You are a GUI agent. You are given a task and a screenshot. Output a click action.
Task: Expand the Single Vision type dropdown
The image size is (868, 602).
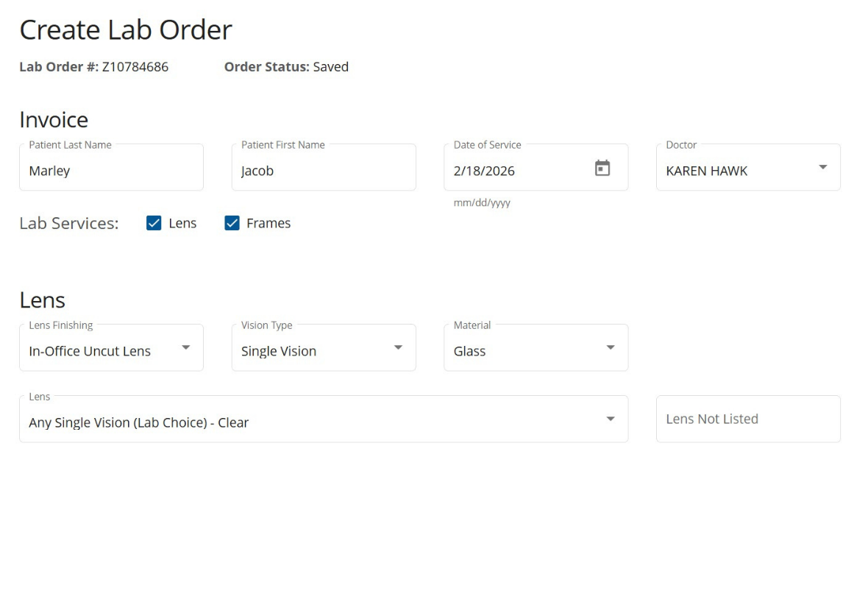coord(309,351)
